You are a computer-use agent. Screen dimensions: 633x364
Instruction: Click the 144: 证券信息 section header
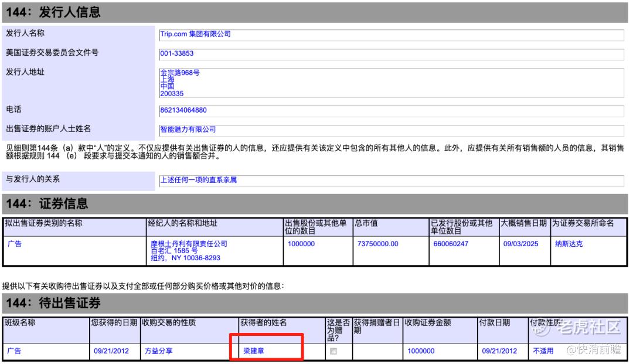point(315,204)
